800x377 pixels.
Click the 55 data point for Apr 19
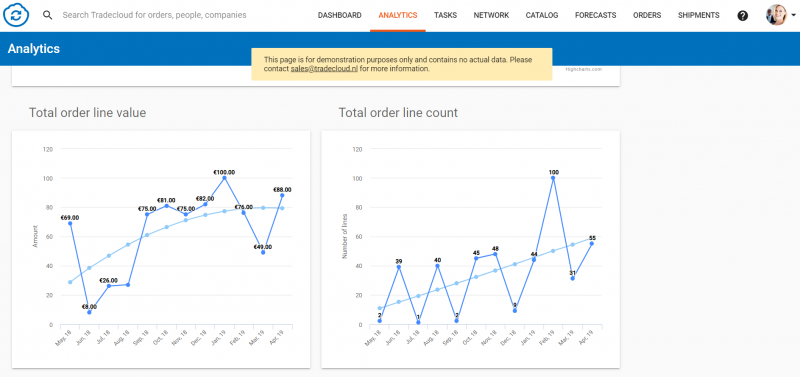(x=592, y=243)
